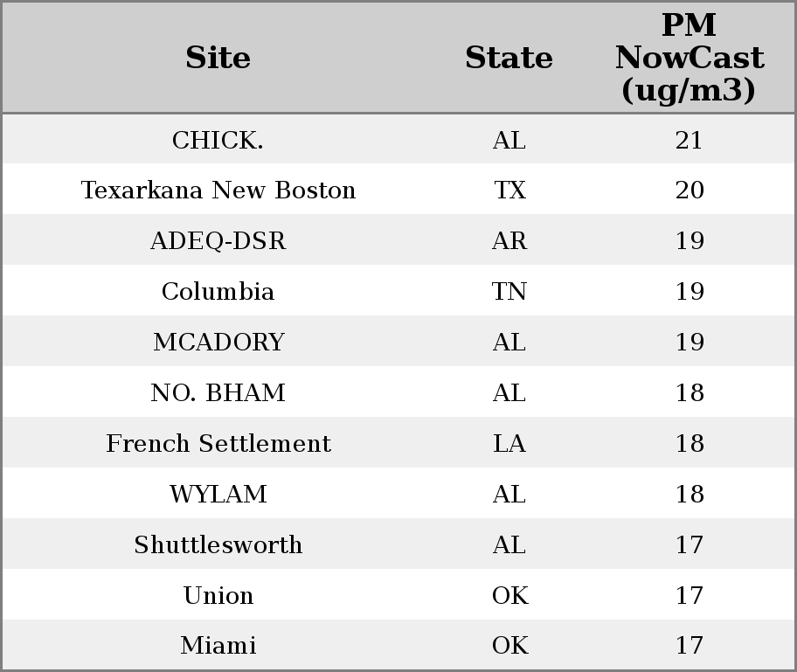Select the Columbia site cell

point(218,292)
